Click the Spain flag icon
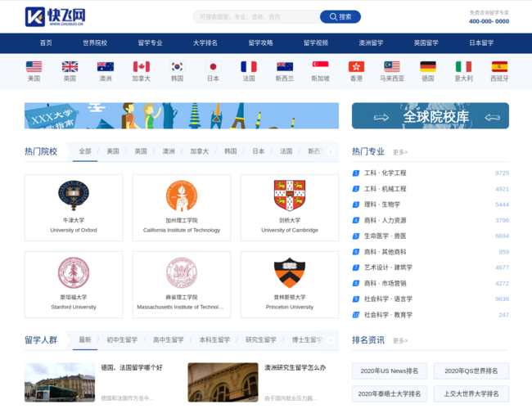 point(498,67)
